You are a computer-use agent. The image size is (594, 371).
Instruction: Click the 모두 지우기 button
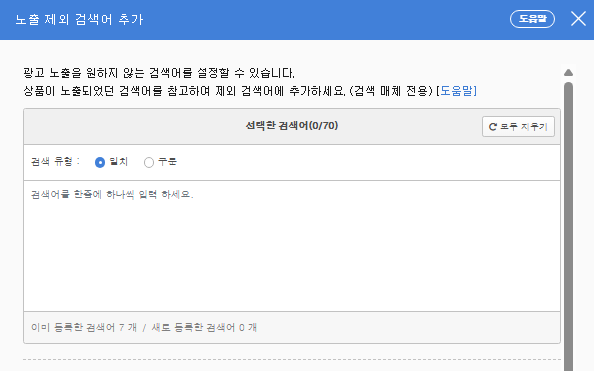(x=518, y=127)
